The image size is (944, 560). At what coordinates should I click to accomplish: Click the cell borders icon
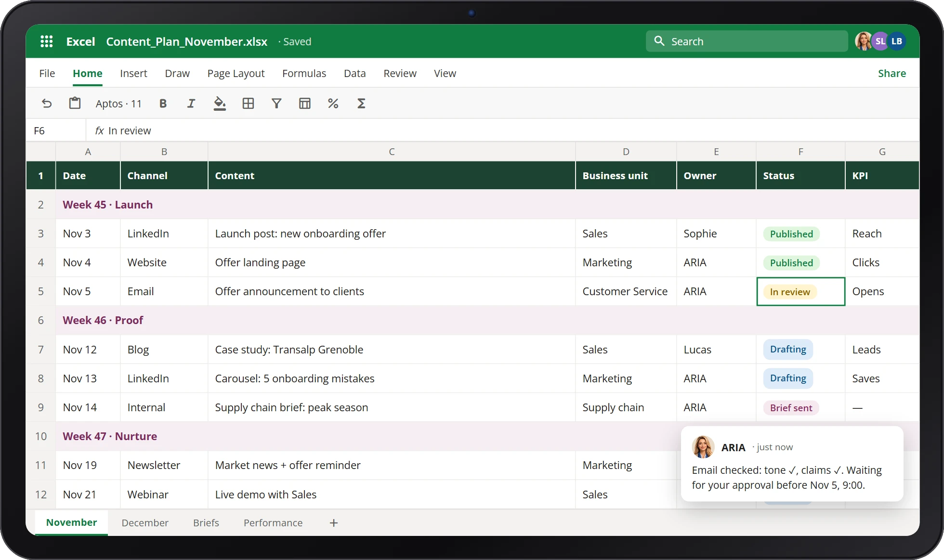coord(248,103)
